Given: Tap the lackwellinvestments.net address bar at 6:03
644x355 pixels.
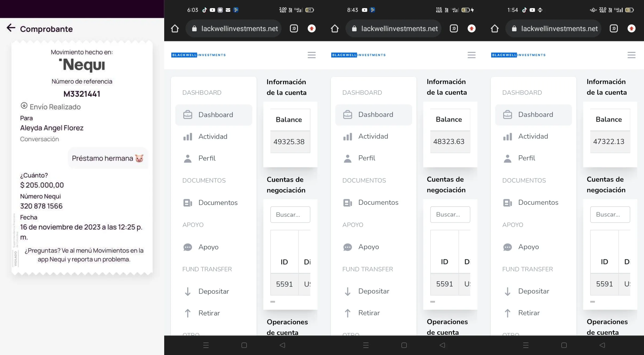Looking at the screenshot, I should (x=234, y=28).
